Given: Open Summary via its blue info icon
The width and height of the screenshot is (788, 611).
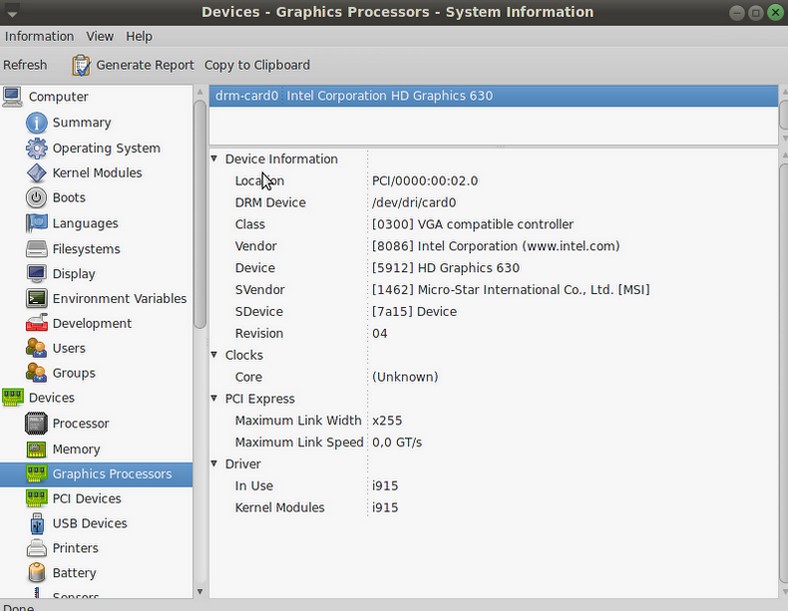Looking at the screenshot, I should 37,123.
